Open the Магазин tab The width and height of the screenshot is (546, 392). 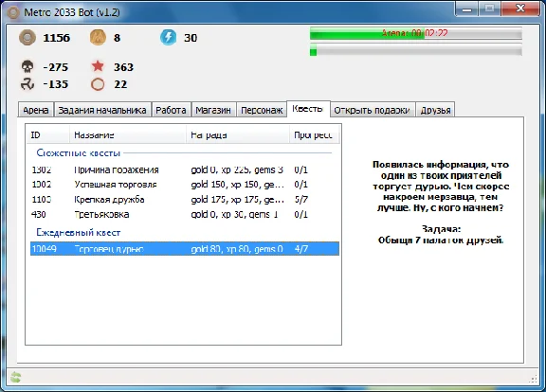(213, 110)
